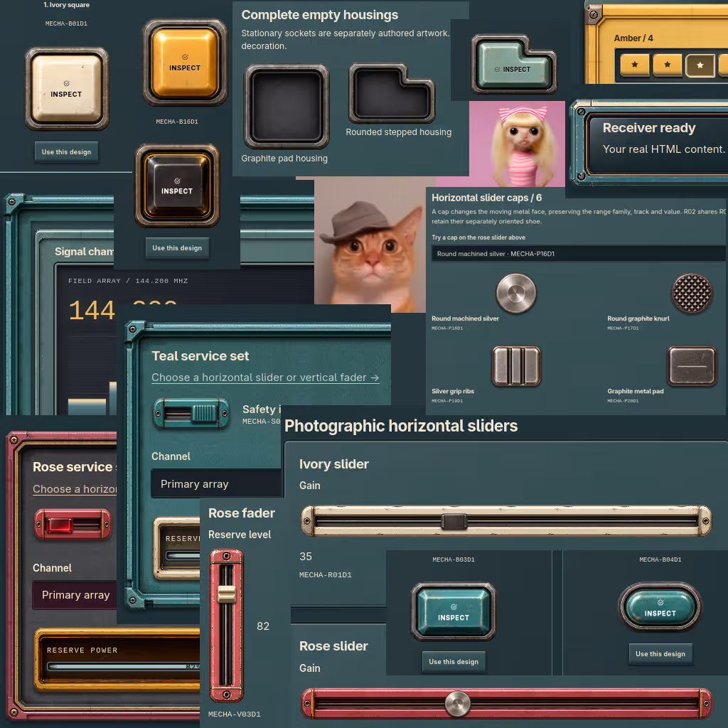Click the teal INSPECT button under MECHA-B03D1
Image resolution: width=728 pixels, height=728 pixels.
point(453,612)
